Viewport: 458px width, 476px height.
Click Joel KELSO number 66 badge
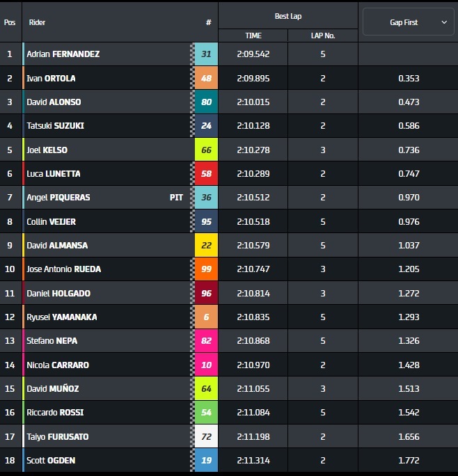pos(206,150)
